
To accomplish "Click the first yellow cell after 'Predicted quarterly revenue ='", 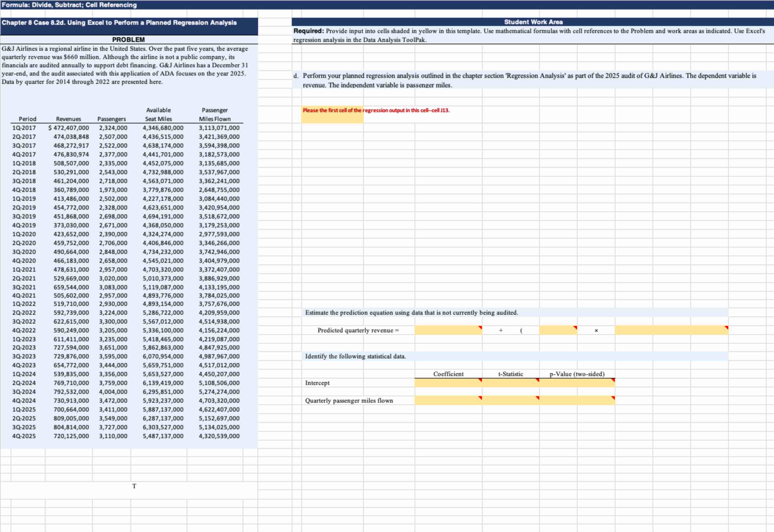I will click(x=448, y=330).
